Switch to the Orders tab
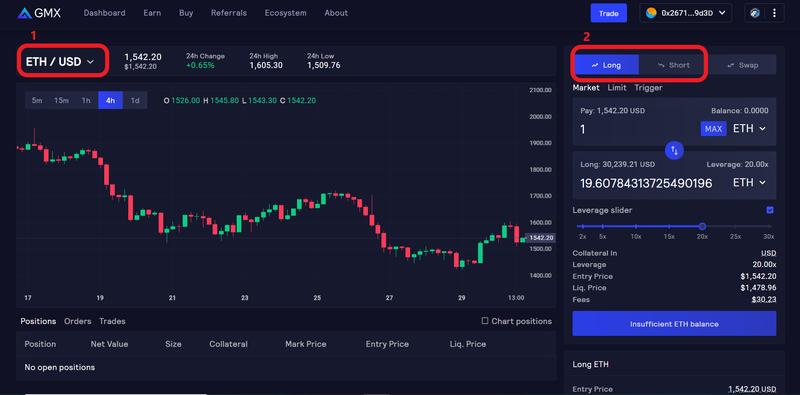Image resolution: width=800 pixels, height=395 pixels. tap(78, 321)
